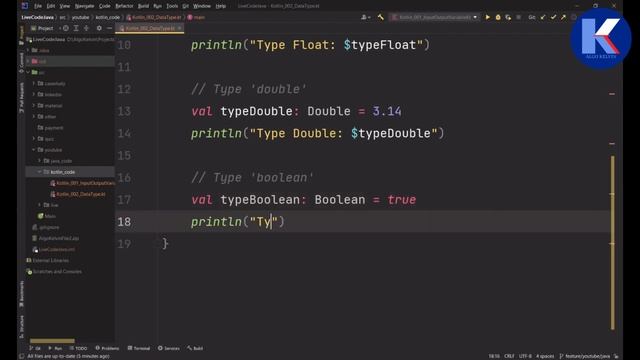
Task: Open the Run tool window tab
Action: click(55, 348)
